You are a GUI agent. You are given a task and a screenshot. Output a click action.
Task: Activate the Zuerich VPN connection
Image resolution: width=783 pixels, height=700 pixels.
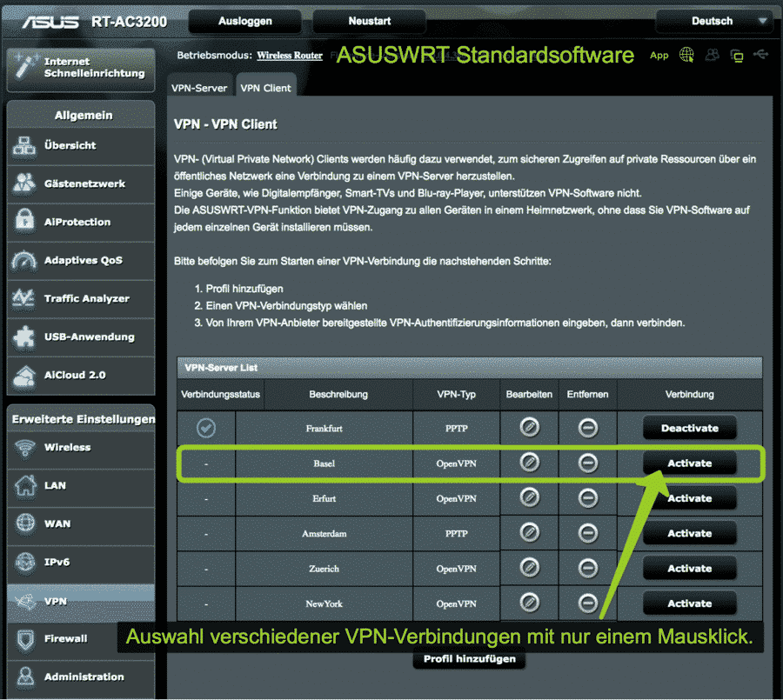coord(690,568)
